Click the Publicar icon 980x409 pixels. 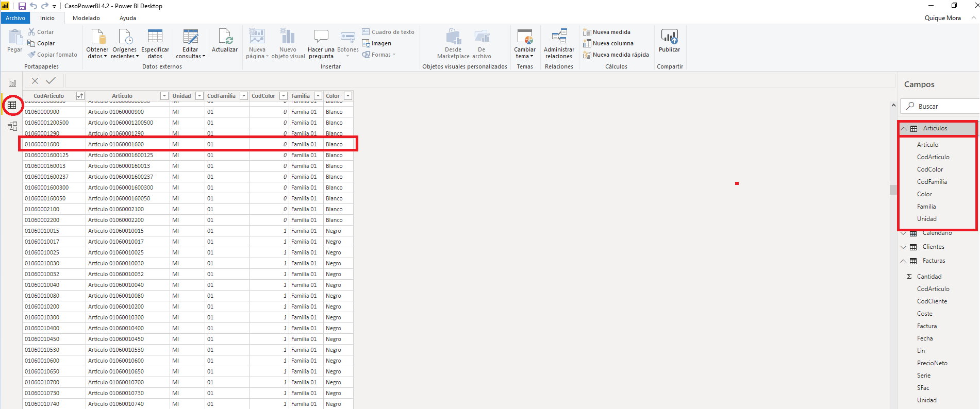(x=669, y=37)
